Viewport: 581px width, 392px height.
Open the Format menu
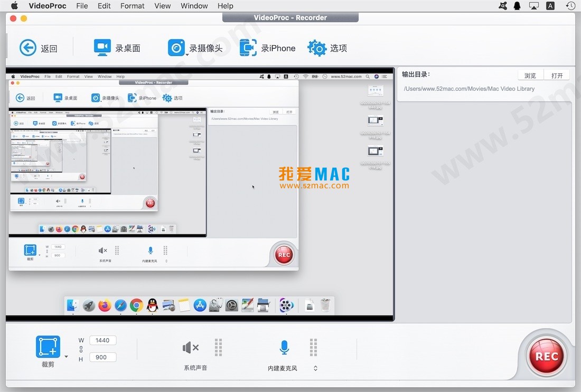pyautogui.click(x=132, y=6)
